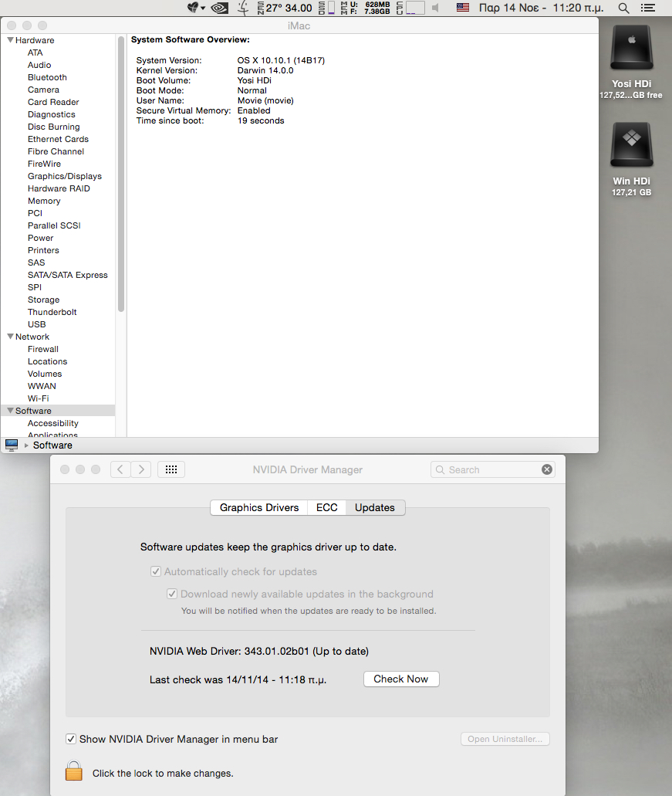Viewport: 672px width, 796px height.
Task: Click the OS X 10.10.1 (14B17) version text
Action: click(x=281, y=60)
